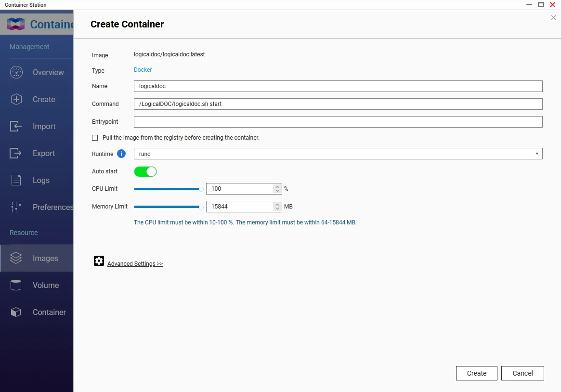Click the Create button
This screenshot has width=561, height=392.
click(x=476, y=373)
